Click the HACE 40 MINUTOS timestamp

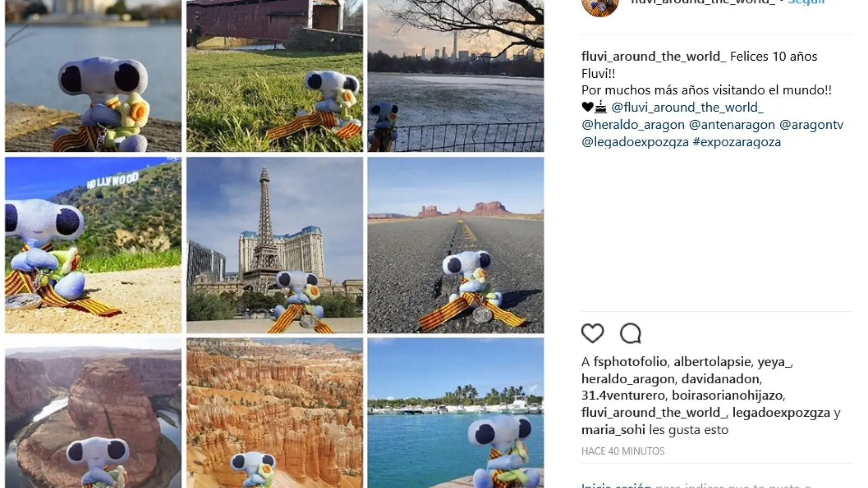tap(623, 451)
